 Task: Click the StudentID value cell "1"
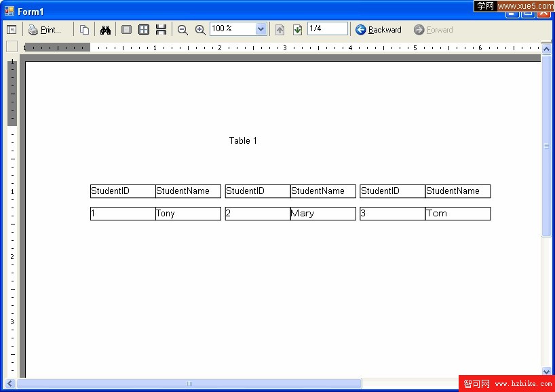click(x=123, y=214)
